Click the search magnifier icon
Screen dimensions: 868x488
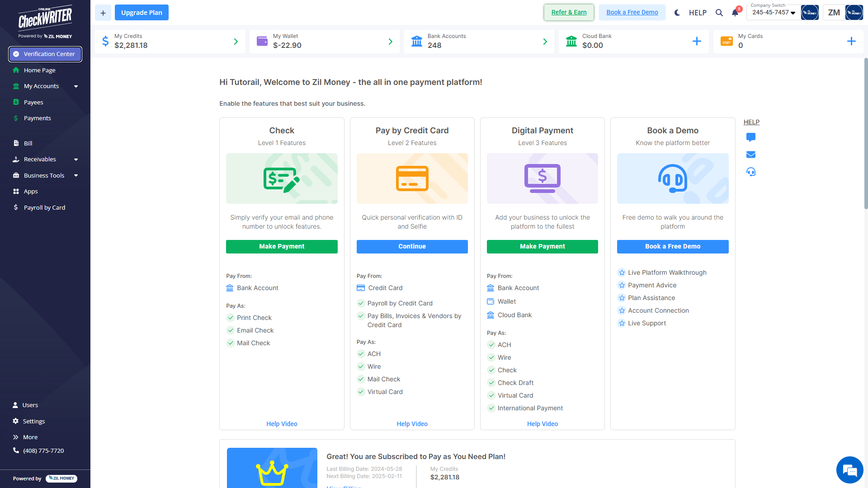719,13
